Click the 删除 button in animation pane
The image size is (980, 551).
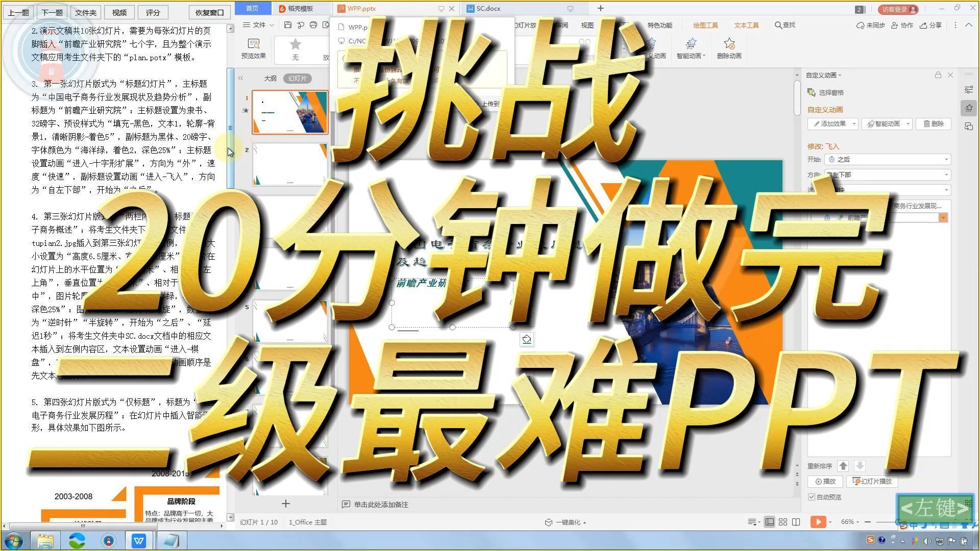934,123
